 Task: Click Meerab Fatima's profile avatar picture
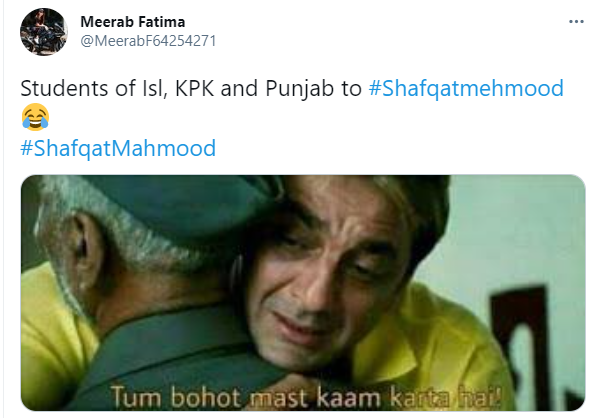pos(44,32)
